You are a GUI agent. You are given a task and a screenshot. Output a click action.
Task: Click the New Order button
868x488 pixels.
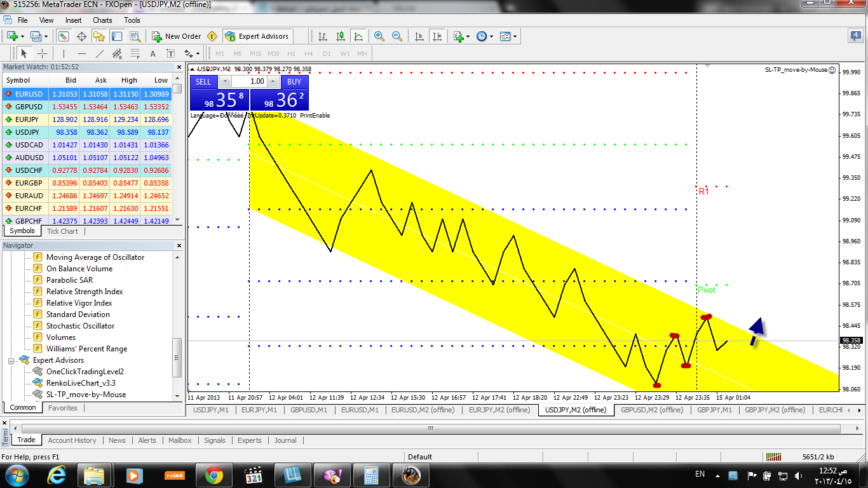click(x=176, y=36)
